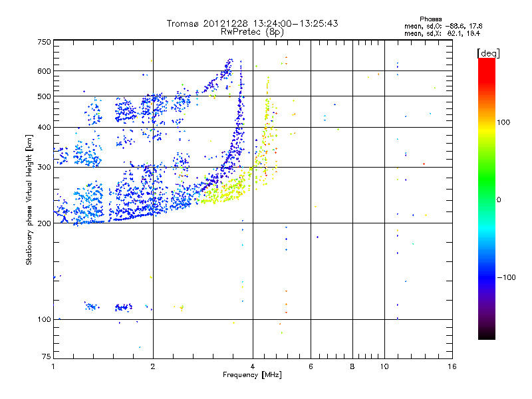Click the x-axis tick label "16"

coord(452,366)
